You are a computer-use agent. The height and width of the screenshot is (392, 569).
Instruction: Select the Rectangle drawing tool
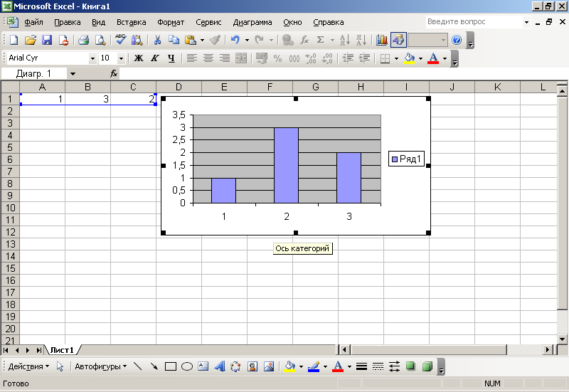click(171, 367)
